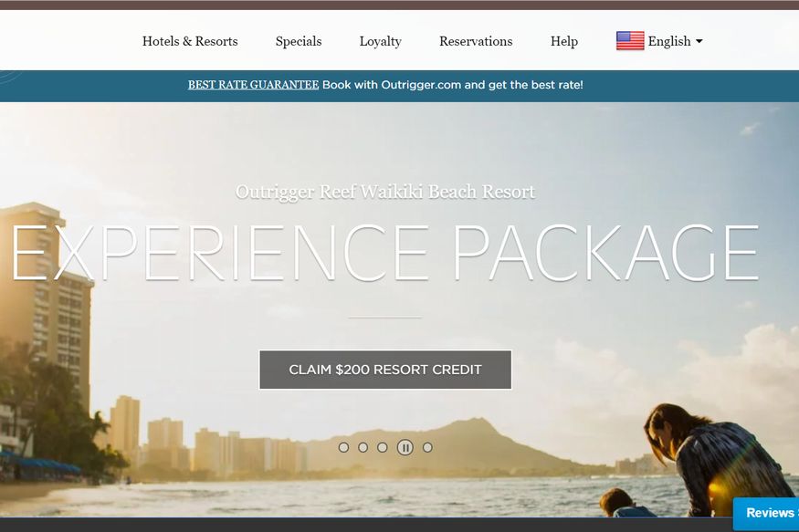Click Outrigger Reef Waikiki Beach Resort title

[x=385, y=192]
